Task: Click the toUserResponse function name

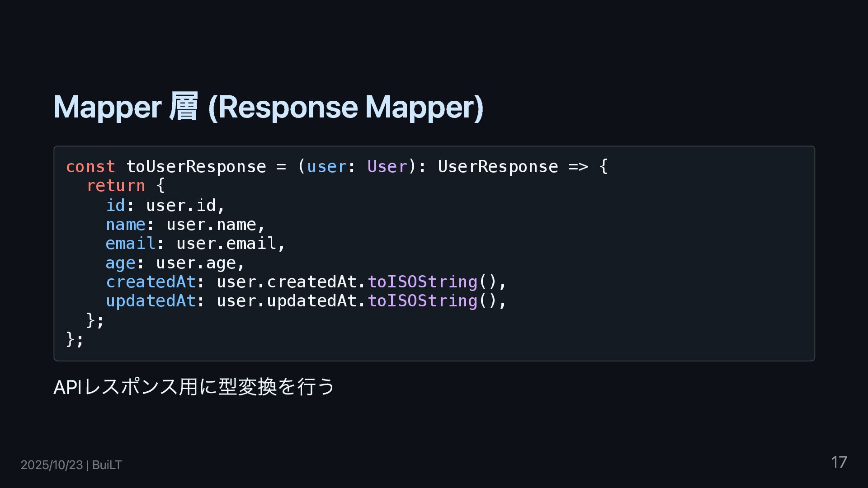Action: point(196,167)
